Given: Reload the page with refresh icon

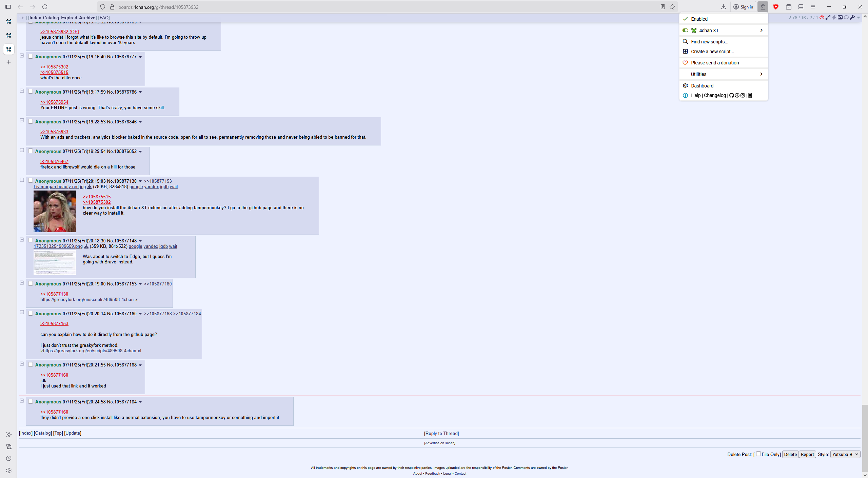Looking at the screenshot, I should [x=45, y=7].
